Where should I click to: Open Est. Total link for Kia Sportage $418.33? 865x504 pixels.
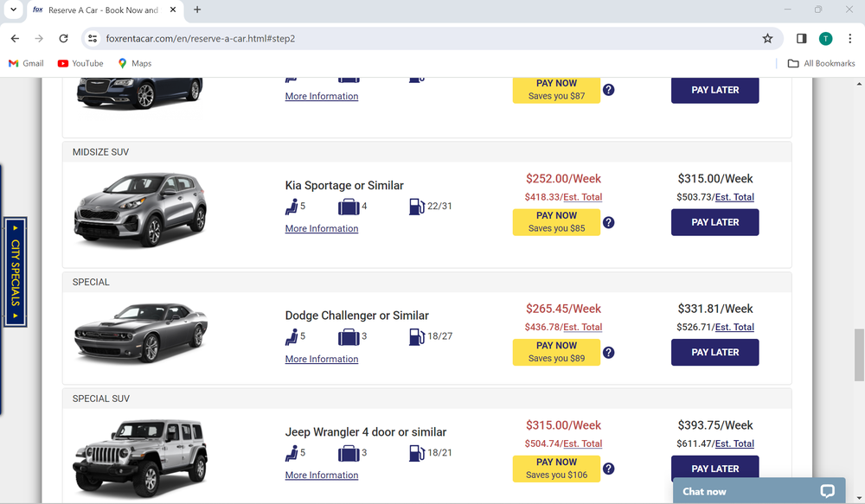point(582,197)
